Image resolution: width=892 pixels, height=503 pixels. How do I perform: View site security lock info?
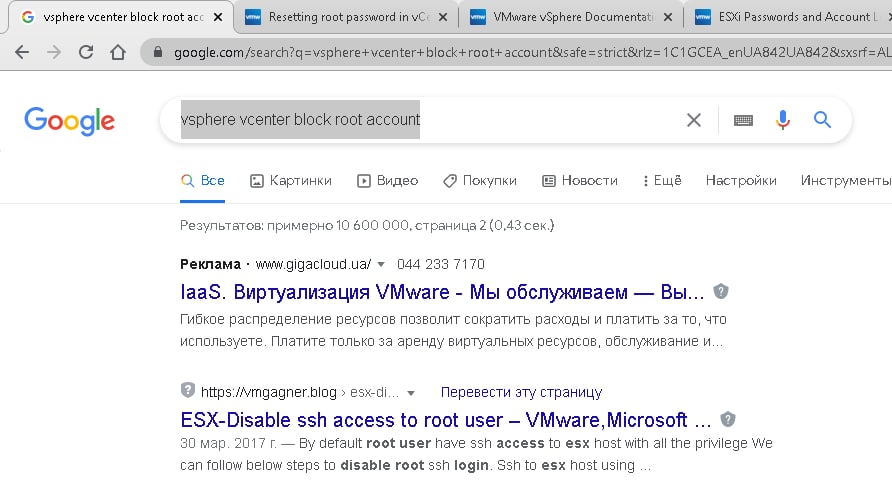click(158, 52)
